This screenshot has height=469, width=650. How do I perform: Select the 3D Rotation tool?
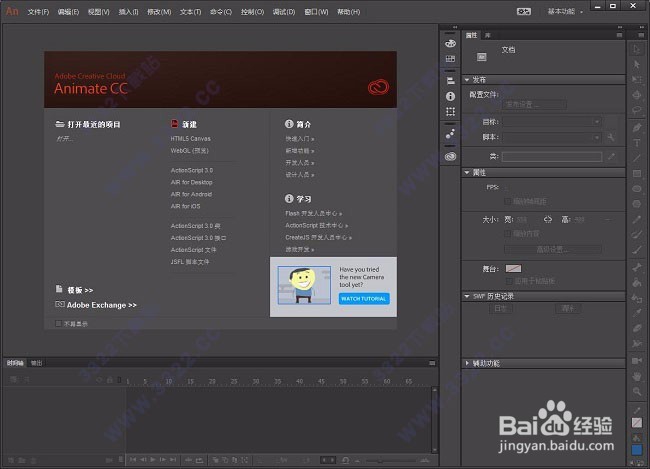tap(637, 95)
